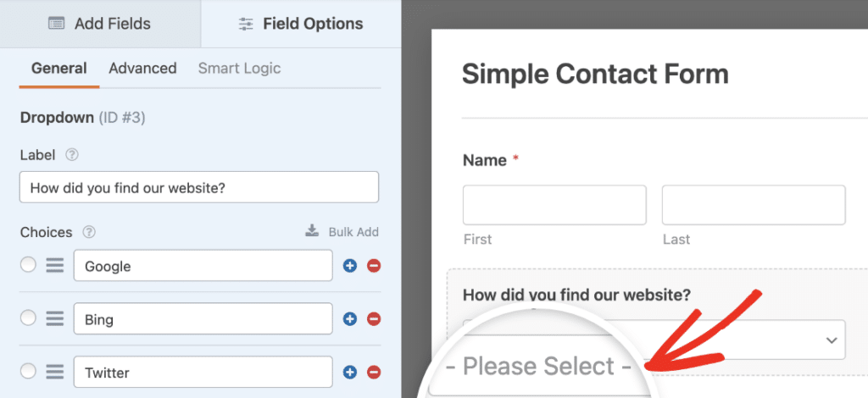Add a choice after Google
Screen dimensions: 868x398
350,266
